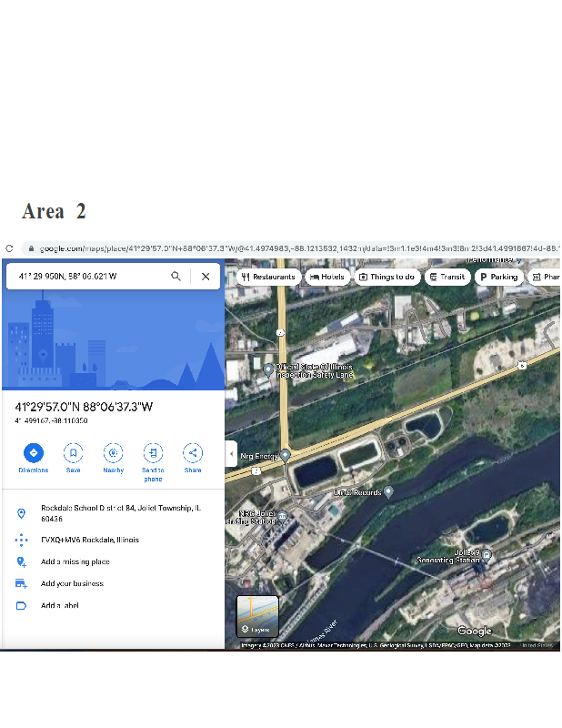Clear the search with the X icon

coord(206,277)
